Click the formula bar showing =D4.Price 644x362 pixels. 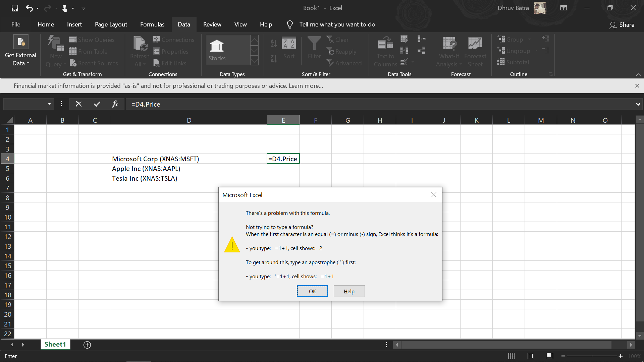point(380,104)
